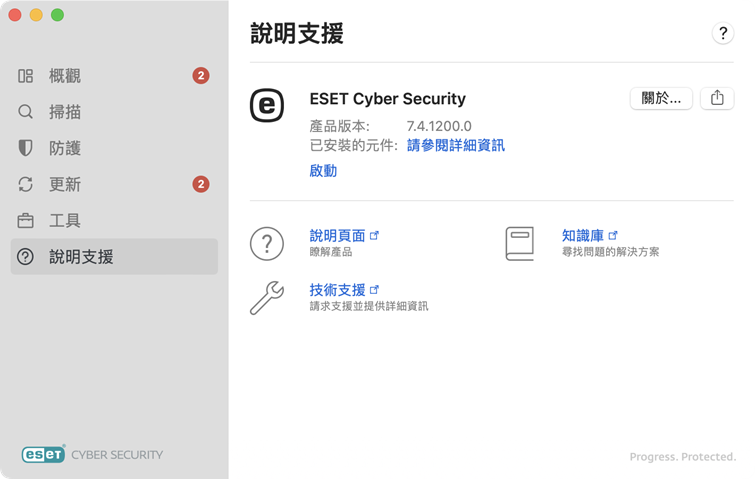Click the ESET logo icon next to product name
This screenshot has width=756, height=479.
[266, 105]
